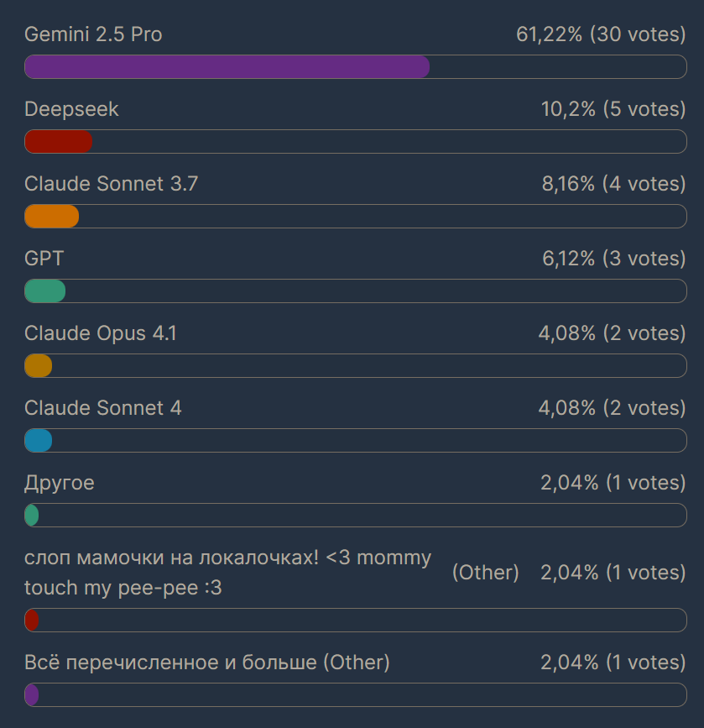Click the Gemini 2.5 Pro option label
This screenshot has height=728, width=704.
tap(93, 34)
